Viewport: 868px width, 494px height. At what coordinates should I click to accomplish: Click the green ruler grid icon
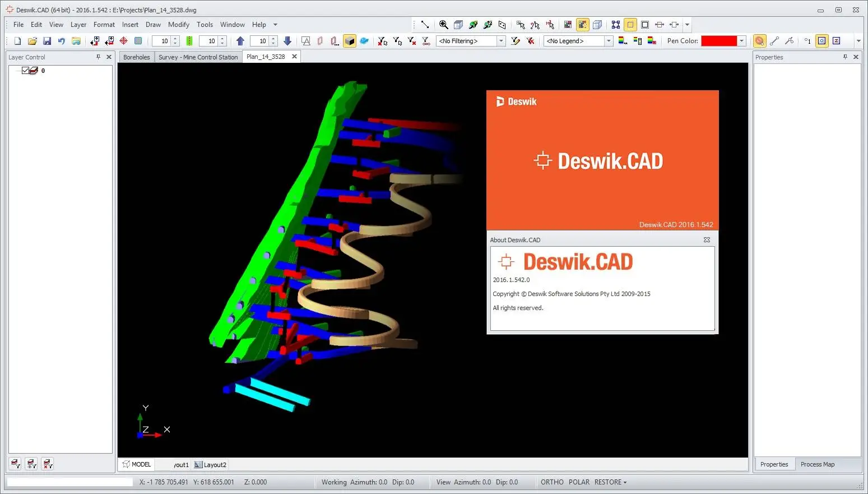189,41
